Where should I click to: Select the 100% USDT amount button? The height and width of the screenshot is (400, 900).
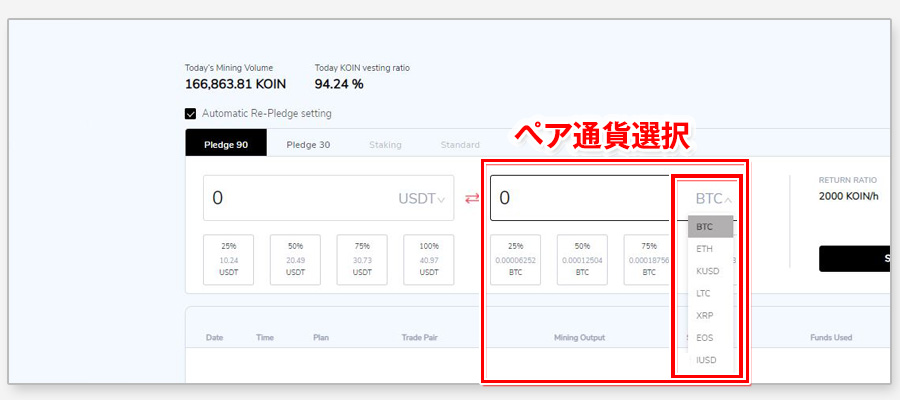428,260
